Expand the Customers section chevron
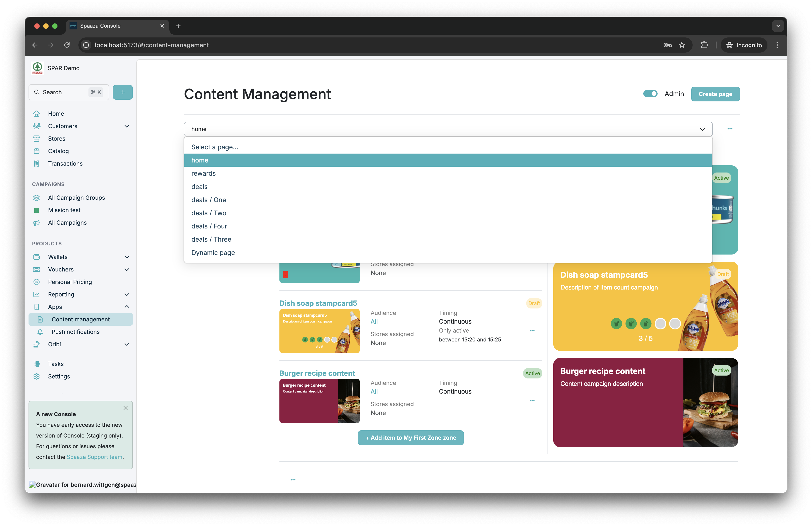 pos(127,126)
